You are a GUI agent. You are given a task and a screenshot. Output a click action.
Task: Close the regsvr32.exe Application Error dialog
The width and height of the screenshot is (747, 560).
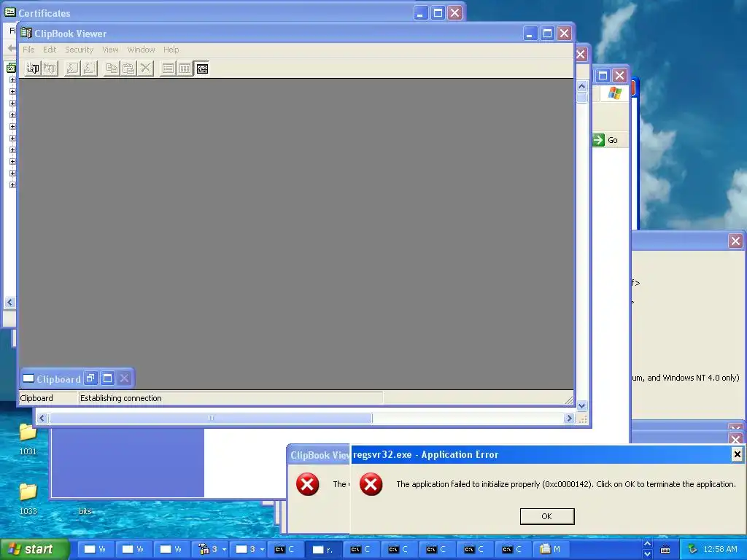pos(737,454)
